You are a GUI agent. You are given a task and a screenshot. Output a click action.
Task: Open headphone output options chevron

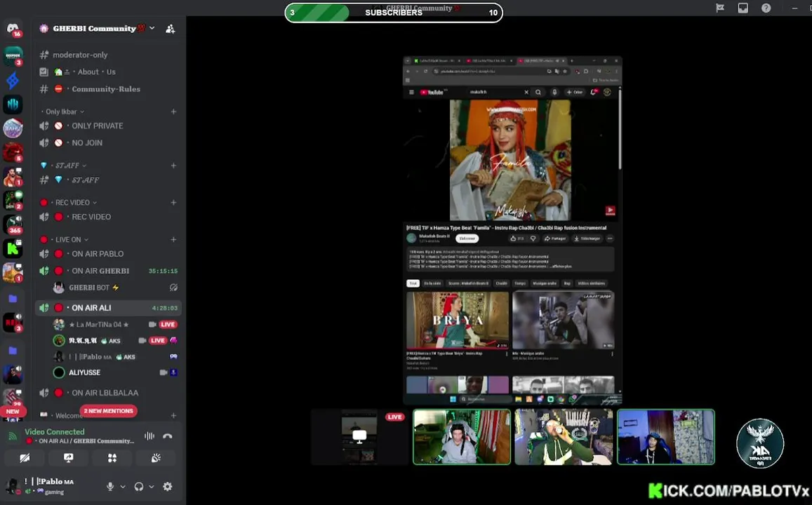click(151, 486)
